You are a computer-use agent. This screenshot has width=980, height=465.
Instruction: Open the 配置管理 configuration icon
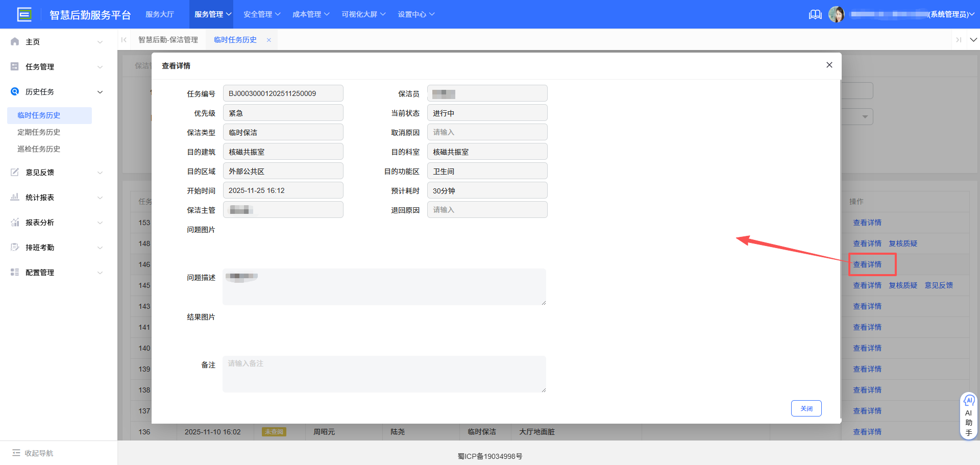tap(14, 272)
